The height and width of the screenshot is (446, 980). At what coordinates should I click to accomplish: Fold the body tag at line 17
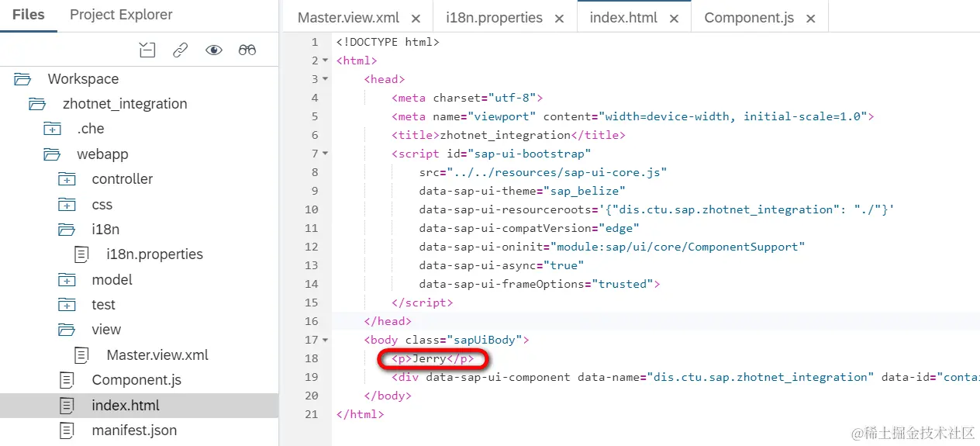pyautogui.click(x=326, y=340)
